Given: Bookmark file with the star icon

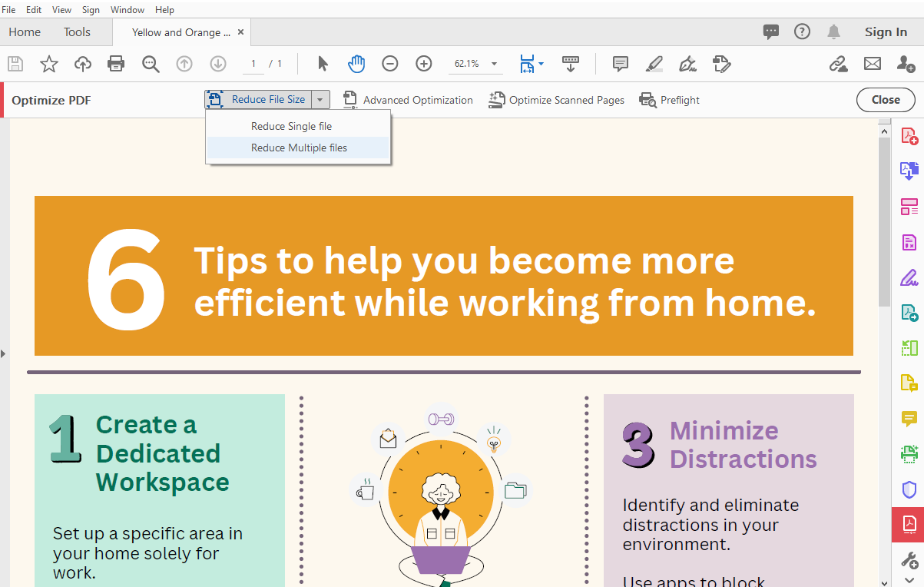Looking at the screenshot, I should tap(49, 64).
